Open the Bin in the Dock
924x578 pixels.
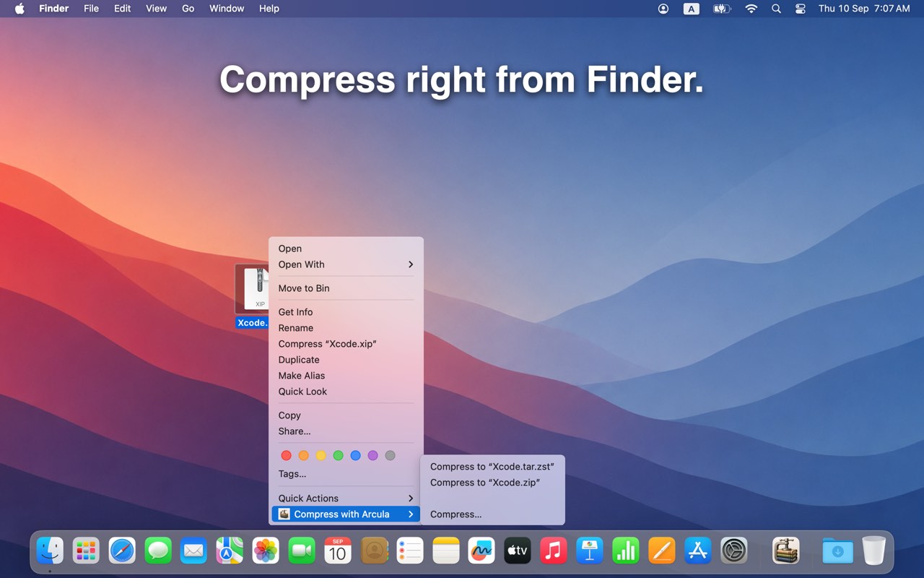pyautogui.click(x=873, y=551)
